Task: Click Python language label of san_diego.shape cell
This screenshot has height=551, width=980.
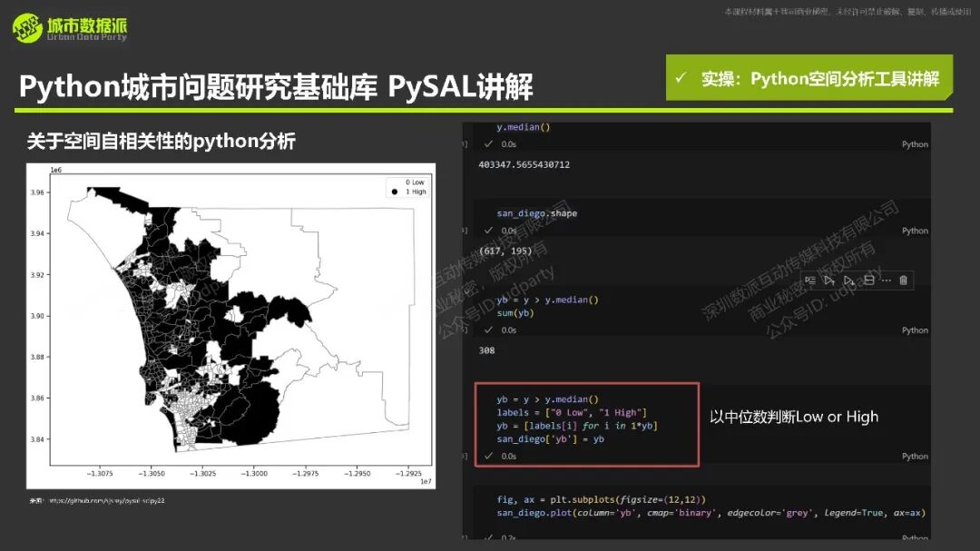Action: pos(915,231)
